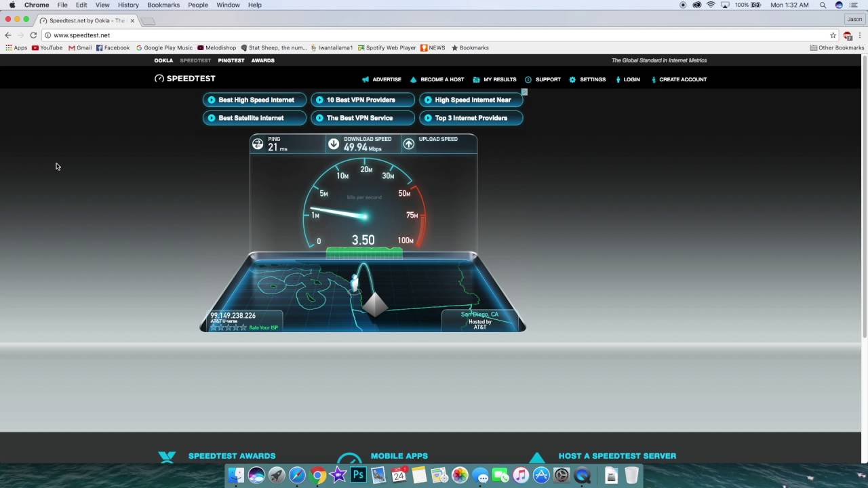
Task: Launch iTunes from the Dock
Action: tap(521, 475)
